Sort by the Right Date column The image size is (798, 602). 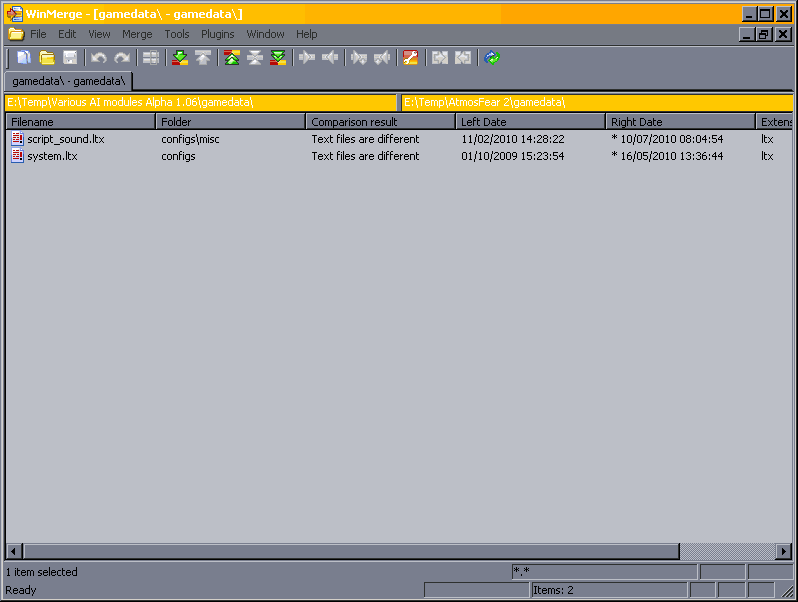point(680,122)
